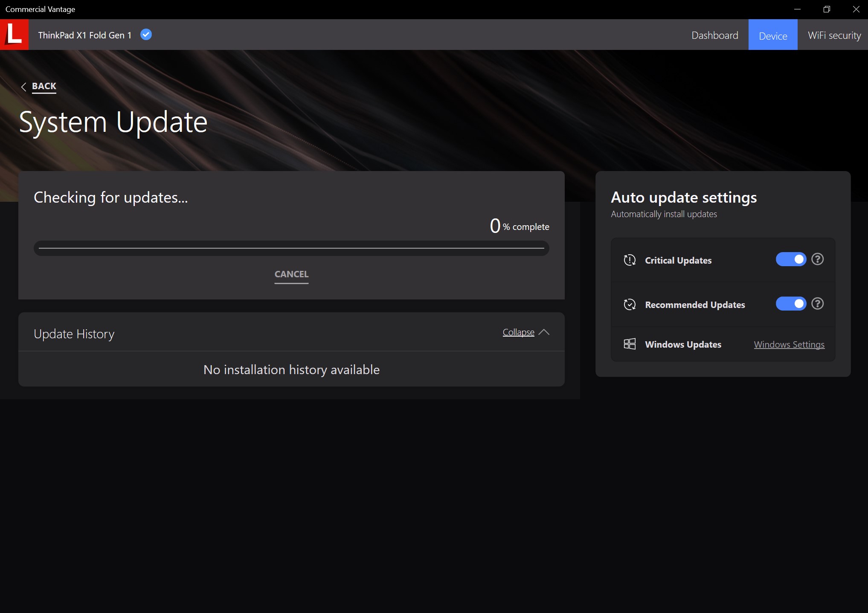Turn off Recommended Updates switch
This screenshot has width=868, height=613.
pyautogui.click(x=791, y=304)
